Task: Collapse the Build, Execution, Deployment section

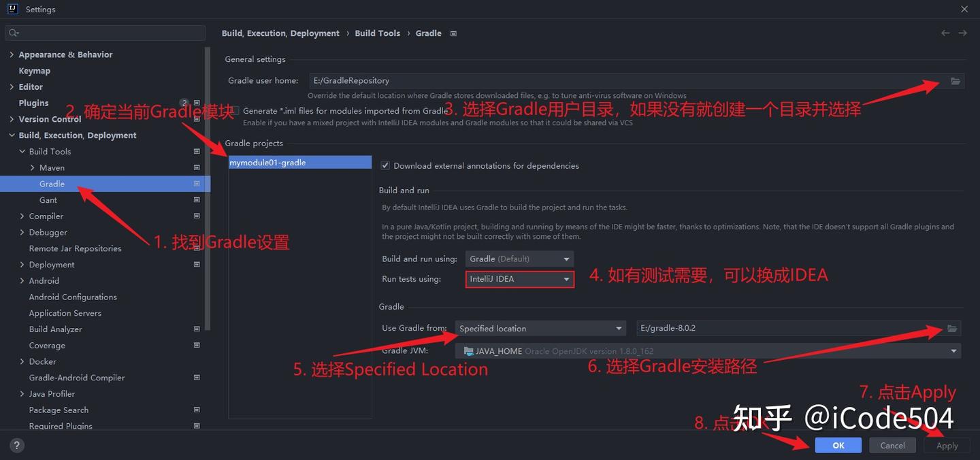Action: 12,135
